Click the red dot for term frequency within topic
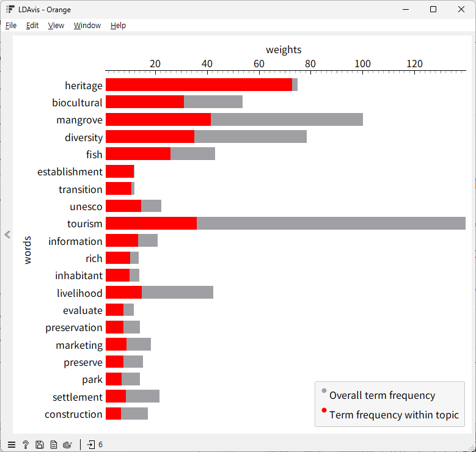 coord(324,410)
